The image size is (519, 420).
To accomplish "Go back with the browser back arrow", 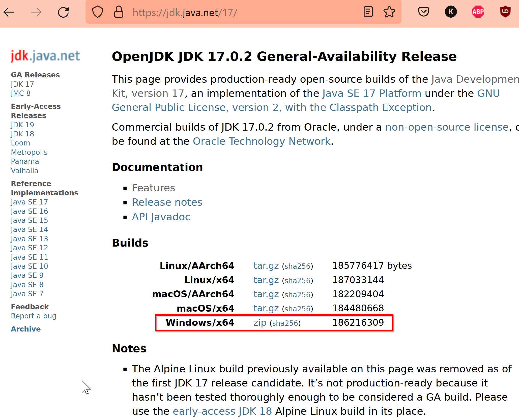I will coord(9,12).
